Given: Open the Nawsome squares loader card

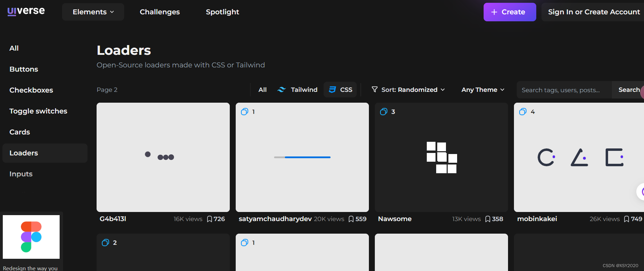Looking at the screenshot, I should coord(441,157).
